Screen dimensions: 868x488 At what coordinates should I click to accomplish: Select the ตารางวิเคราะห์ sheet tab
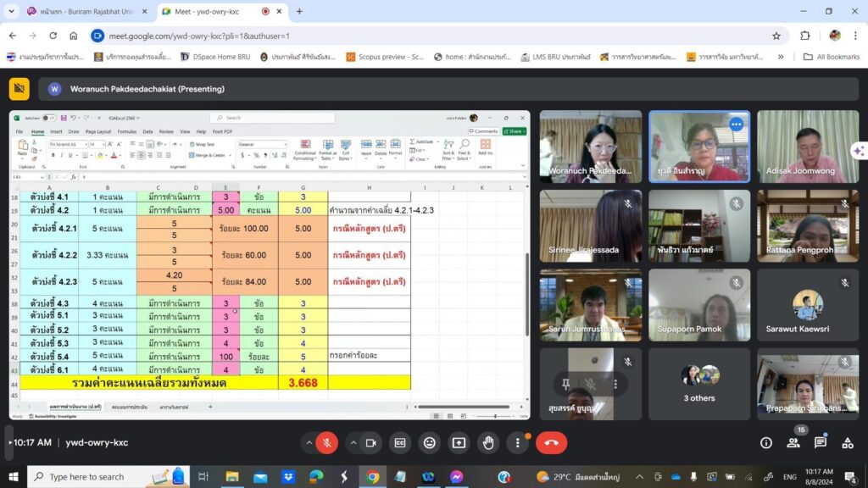click(174, 408)
